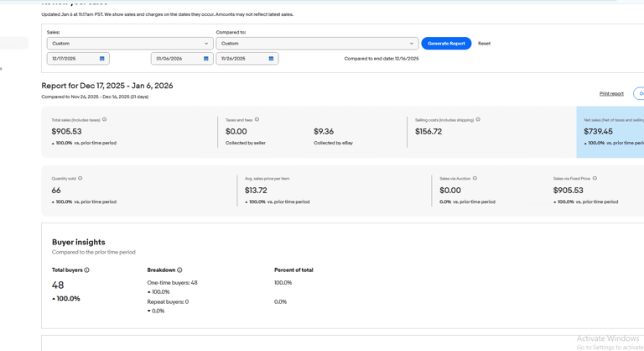This screenshot has height=351, width=644.
Task: Click info icon next to Total sales
Action: (x=105, y=120)
